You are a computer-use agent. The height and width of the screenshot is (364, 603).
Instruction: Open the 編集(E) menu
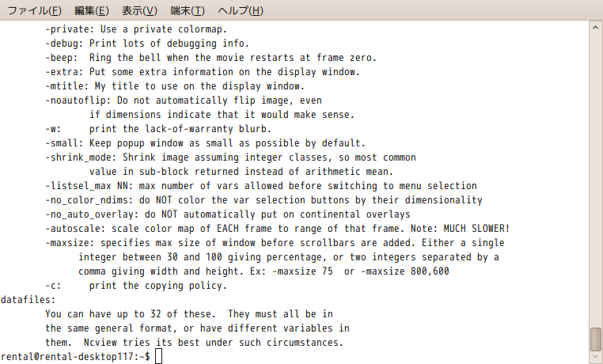point(92,10)
